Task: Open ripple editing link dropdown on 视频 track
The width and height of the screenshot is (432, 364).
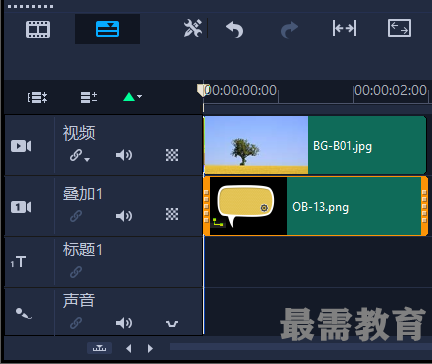Action: pyautogui.click(x=80, y=155)
